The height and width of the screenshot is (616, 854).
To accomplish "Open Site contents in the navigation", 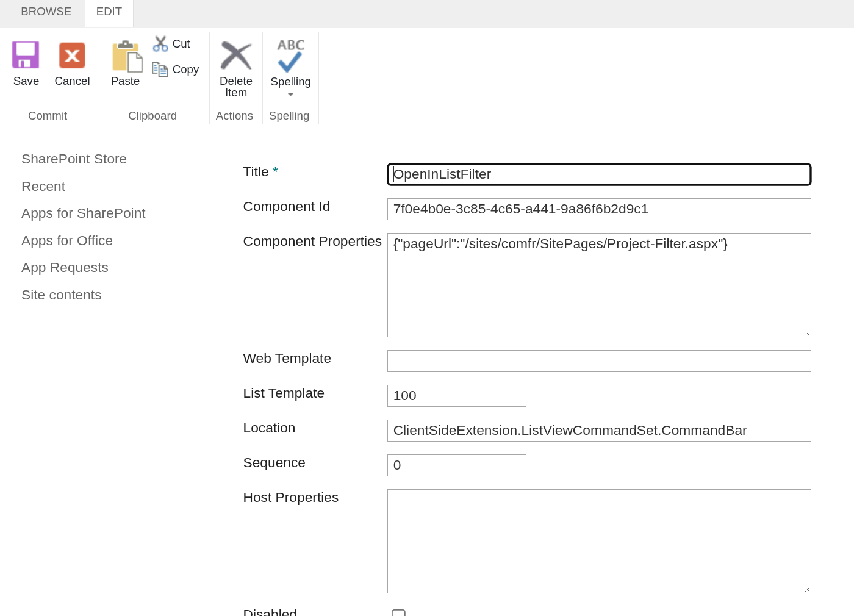I will pos(62,295).
